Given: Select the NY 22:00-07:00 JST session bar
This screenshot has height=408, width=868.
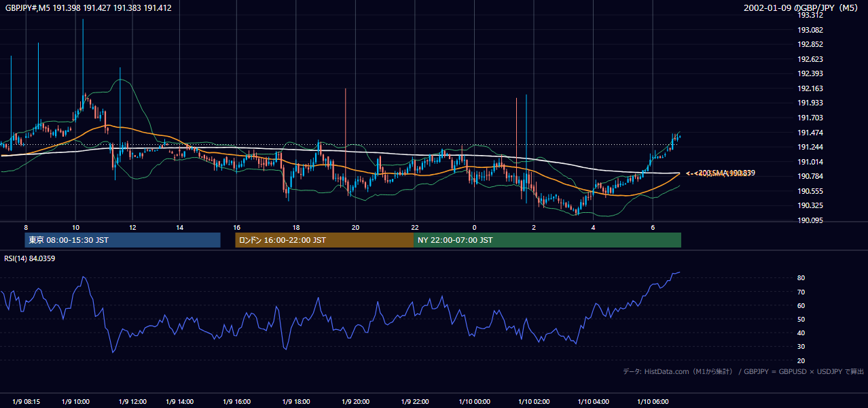Looking at the screenshot, I should tap(547, 240).
